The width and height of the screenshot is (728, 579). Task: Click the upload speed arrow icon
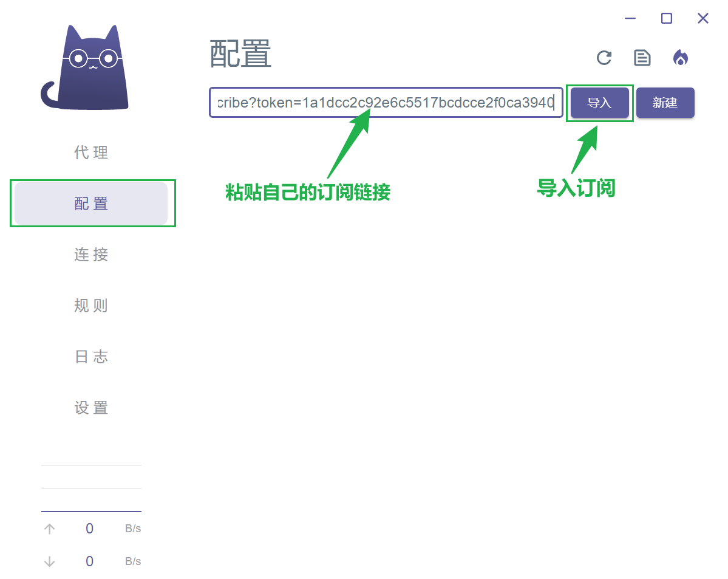pos(50,529)
